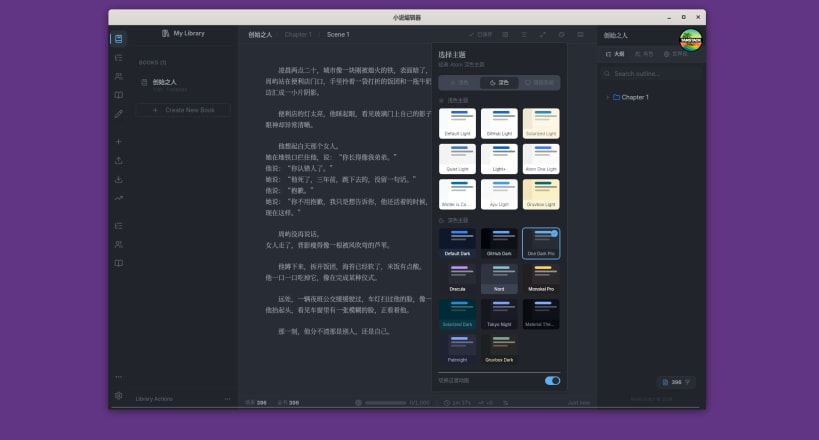Open the statistics trend-line icon in the sidebar
This screenshot has width=819, height=440.
(x=119, y=198)
